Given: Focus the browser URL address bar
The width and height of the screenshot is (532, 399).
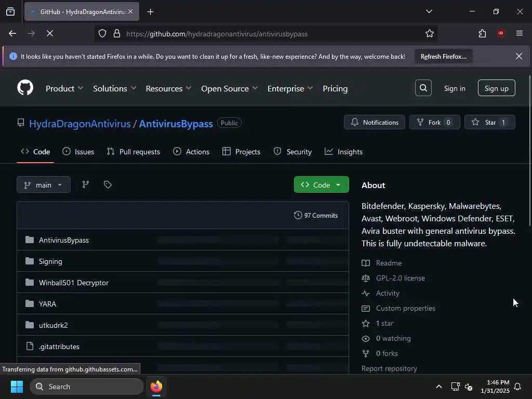Looking at the screenshot, I should [267, 34].
